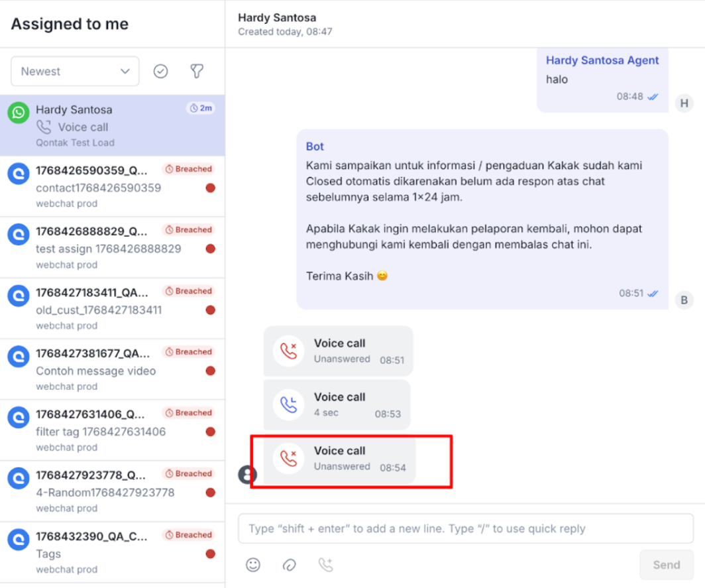705x588 pixels.
Task: Click the Hardy Santosa name in header
Action: [277, 18]
